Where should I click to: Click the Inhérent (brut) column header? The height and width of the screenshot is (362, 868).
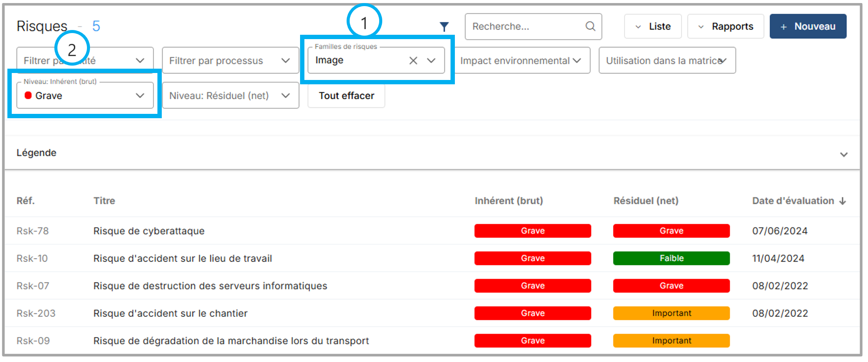tap(508, 201)
